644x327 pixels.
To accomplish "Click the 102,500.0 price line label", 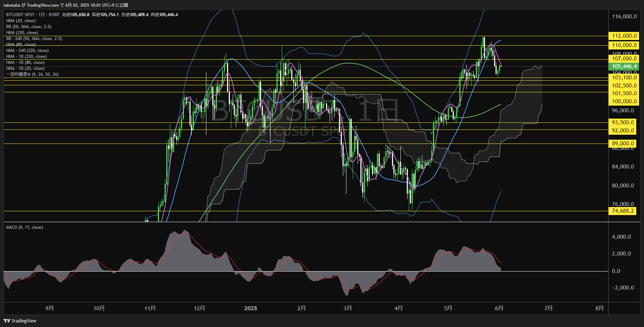I will tap(624, 86).
